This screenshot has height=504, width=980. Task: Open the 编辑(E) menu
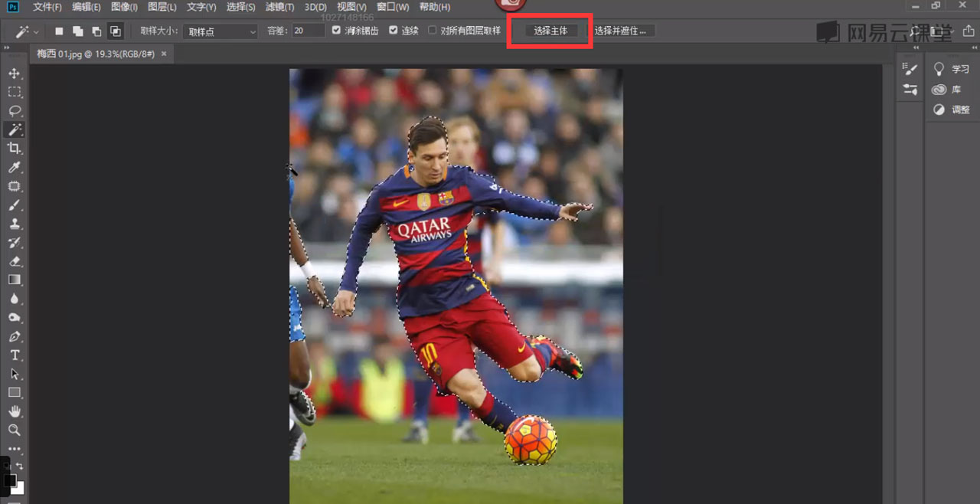coord(87,7)
